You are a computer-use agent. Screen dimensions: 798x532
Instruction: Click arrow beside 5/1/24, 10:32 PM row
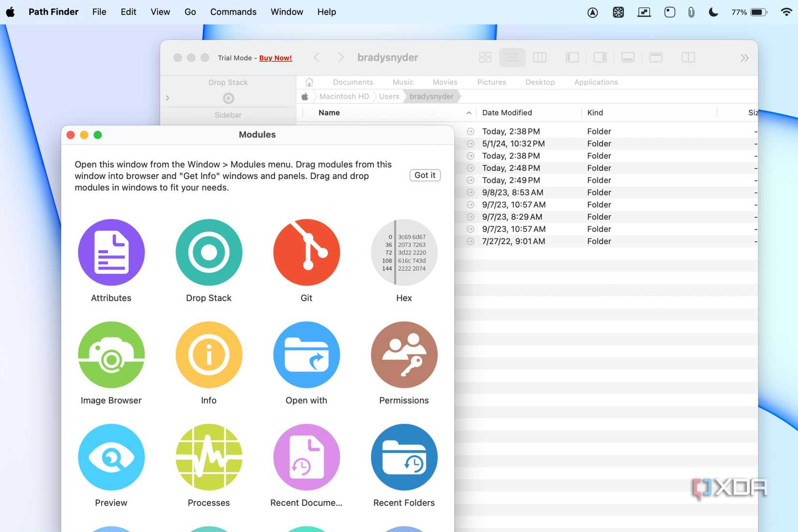click(x=471, y=144)
